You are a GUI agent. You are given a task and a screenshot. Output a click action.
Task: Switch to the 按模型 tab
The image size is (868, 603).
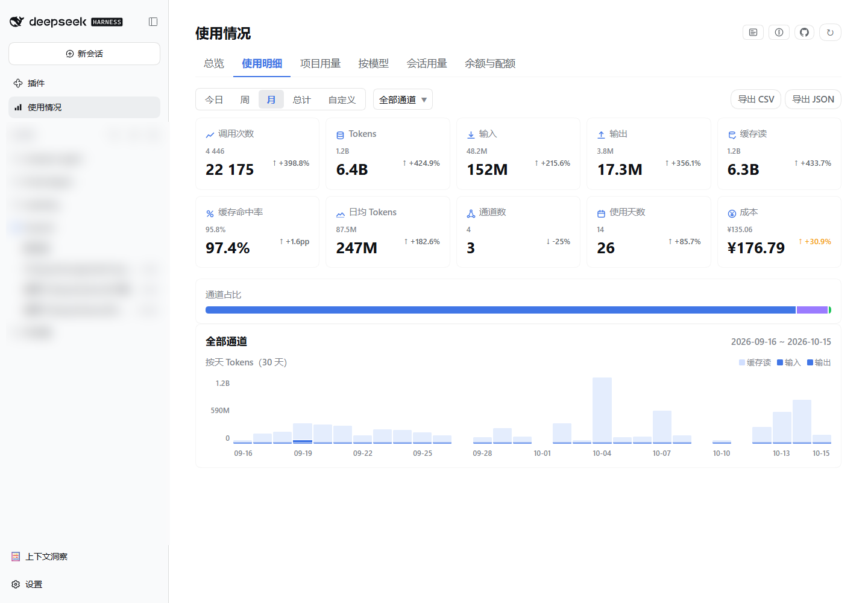(x=373, y=64)
